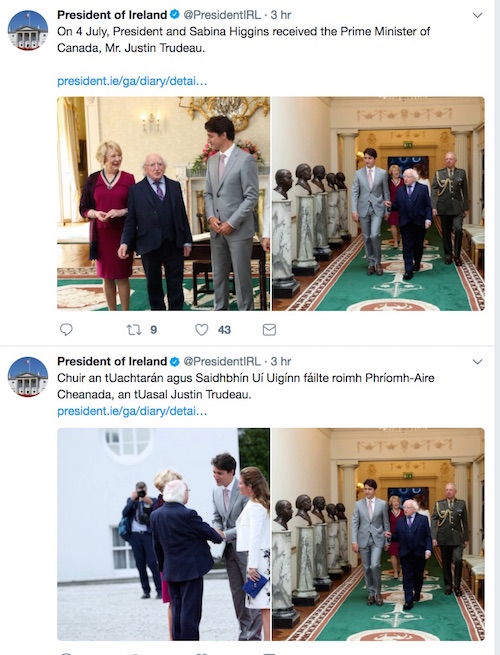Expand the first tweet's options chevron
The image size is (500, 655).
click(477, 15)
